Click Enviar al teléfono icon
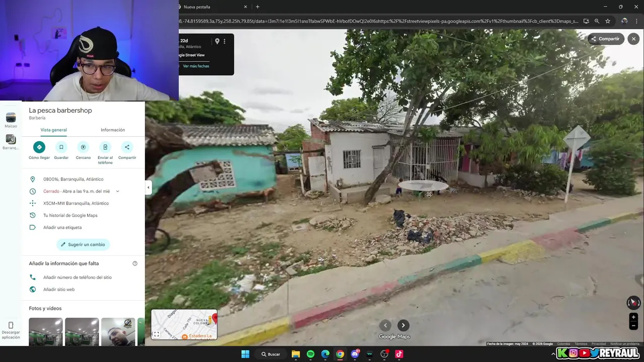This screenshot has width=644, height=362. click(105, 147)
